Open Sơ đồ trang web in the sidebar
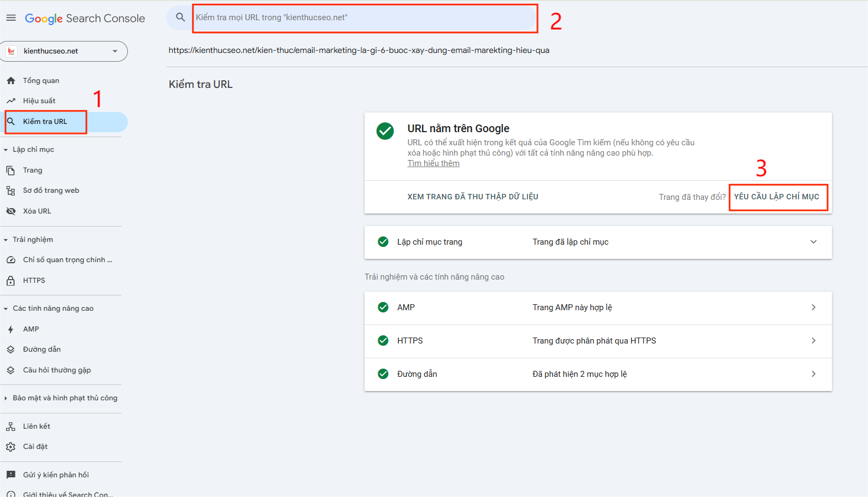 pyautogui.click(x=51, y=191)
